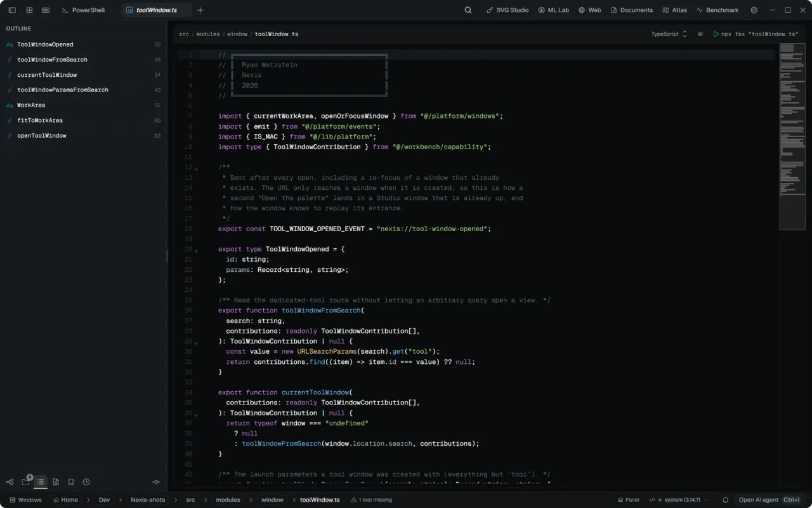Collapse the fold arrow at line 20
Image resolution: width=812 pixels, height=508 pixels.
(x=197, y=250)
